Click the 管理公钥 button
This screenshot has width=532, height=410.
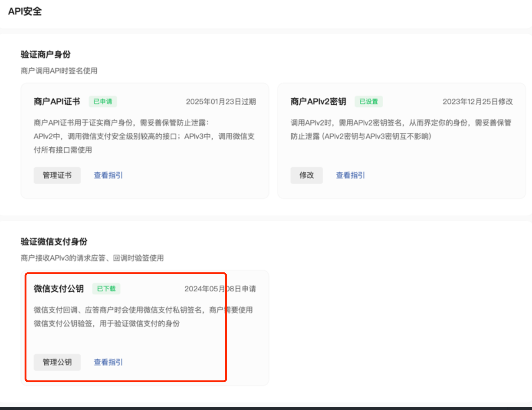[x=57, y=362]
